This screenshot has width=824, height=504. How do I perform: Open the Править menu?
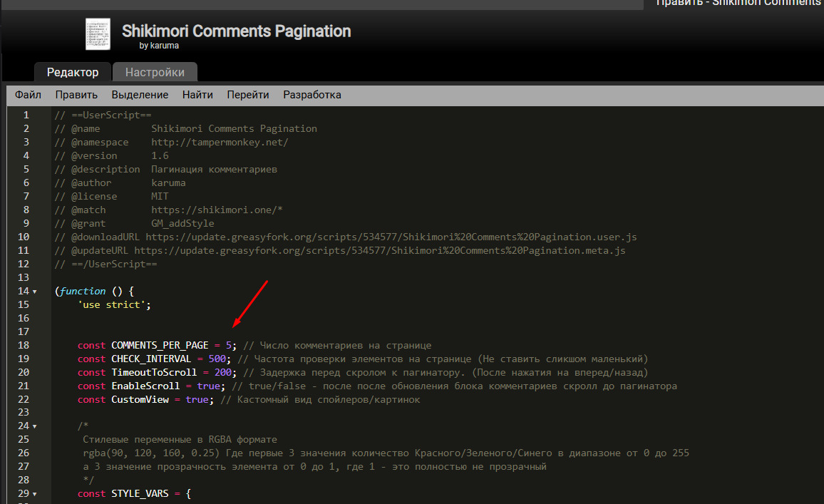[x=76, y=95]
